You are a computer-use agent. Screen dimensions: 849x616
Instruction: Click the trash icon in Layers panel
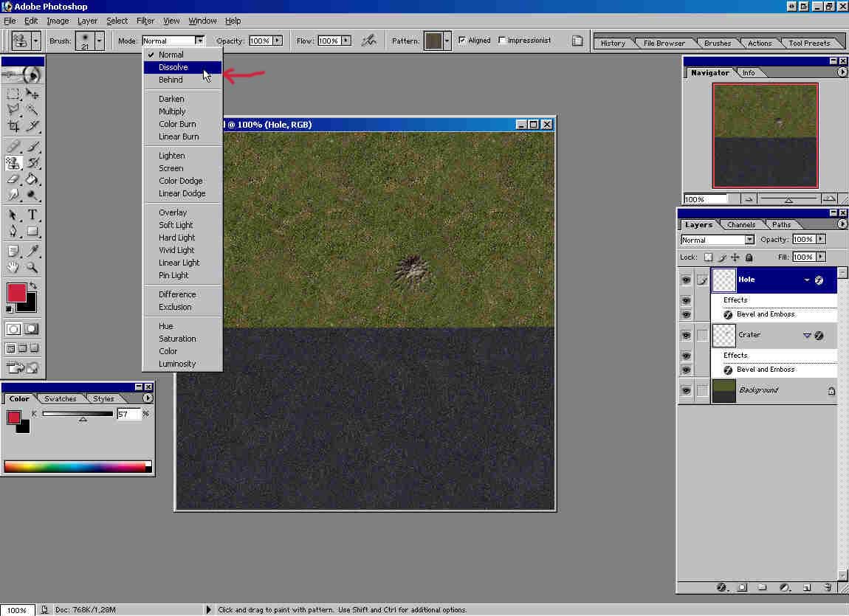[828, 587]
